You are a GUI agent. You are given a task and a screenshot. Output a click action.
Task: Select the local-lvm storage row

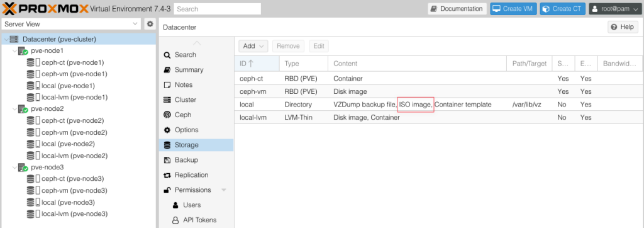(x=438, y=118)
